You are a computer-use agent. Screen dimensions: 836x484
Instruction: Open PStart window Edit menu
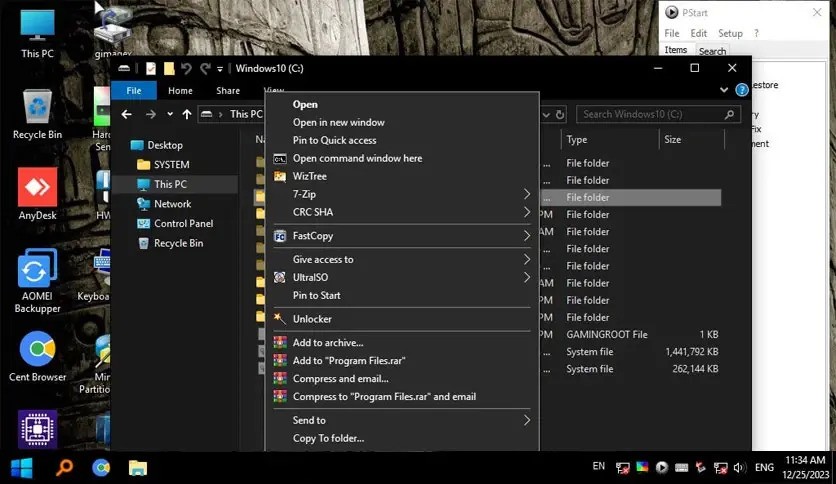[x=698, y=33]
